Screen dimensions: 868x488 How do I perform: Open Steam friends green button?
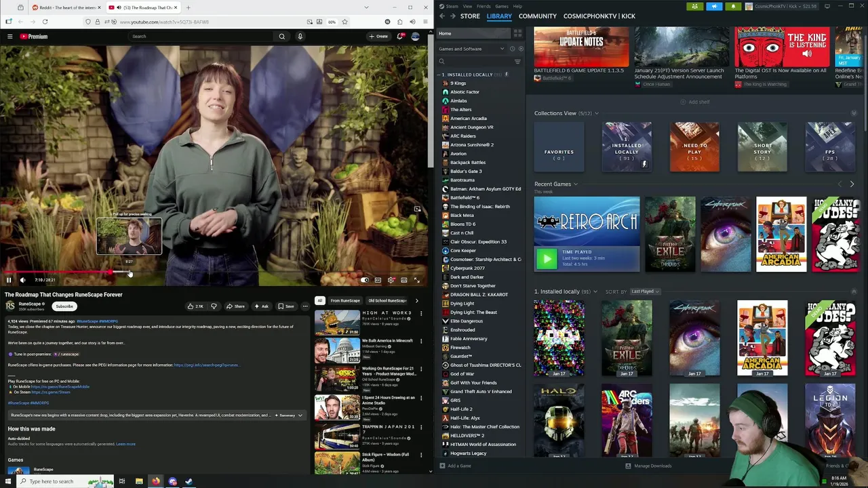click(694, 6)
